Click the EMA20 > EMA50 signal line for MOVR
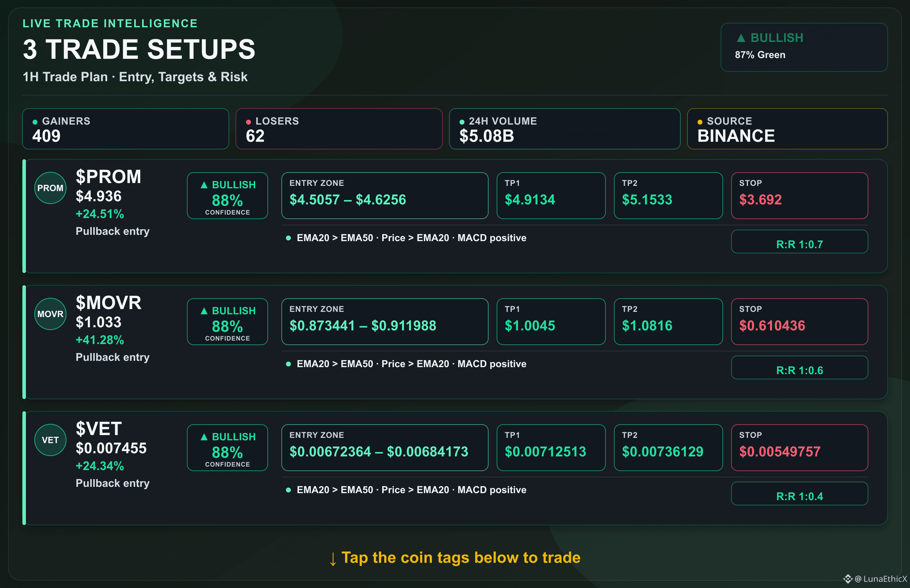This screenshot has height=588, width=910. pyautogui.click(x=412, y=364)
